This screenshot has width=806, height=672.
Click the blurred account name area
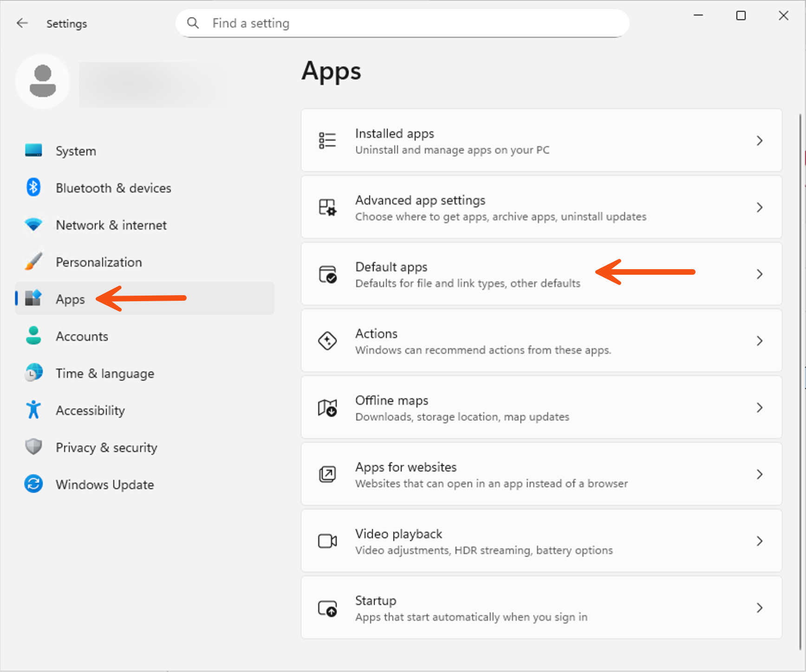(153, 85)
